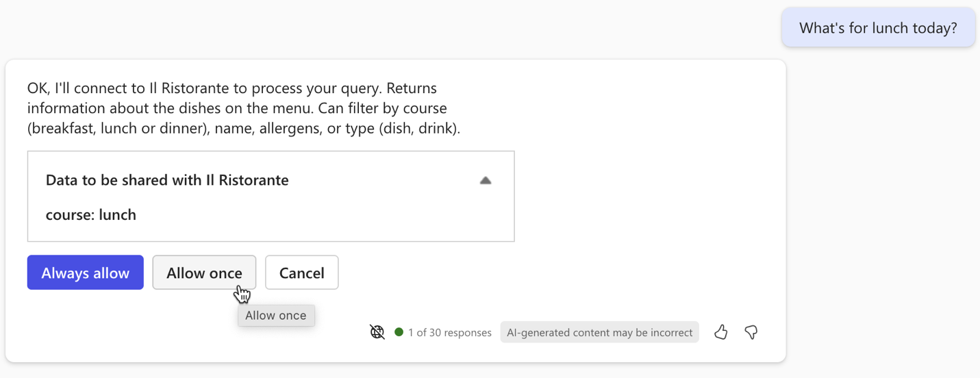The height and width of the screenshot is (378, 980).
Task: Click "Data to be shared with Il Ristorante" header
Action: [x=167, y=180]
